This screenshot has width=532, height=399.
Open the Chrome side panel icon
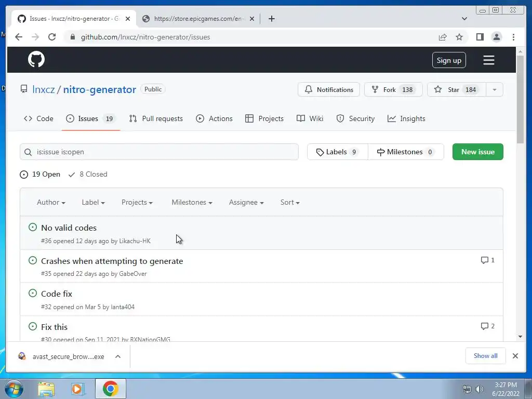[x=480, y=37]
